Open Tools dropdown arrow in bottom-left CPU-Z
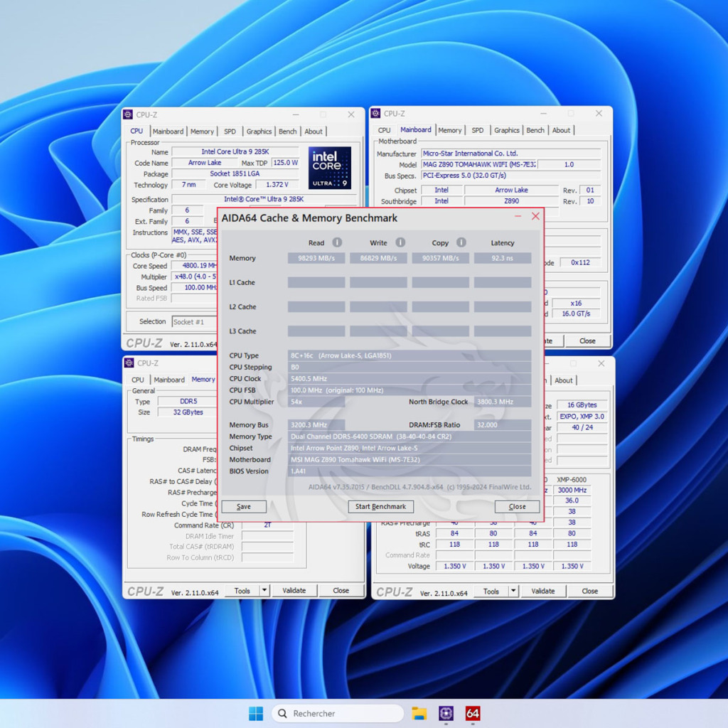 pos(264,591)
